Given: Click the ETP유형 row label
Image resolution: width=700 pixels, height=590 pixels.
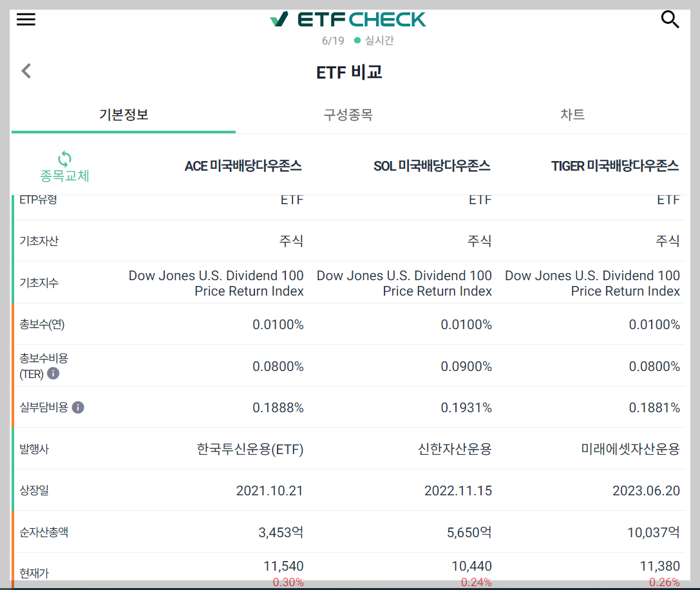Looking at the screenshot, I should pos(39,200).
